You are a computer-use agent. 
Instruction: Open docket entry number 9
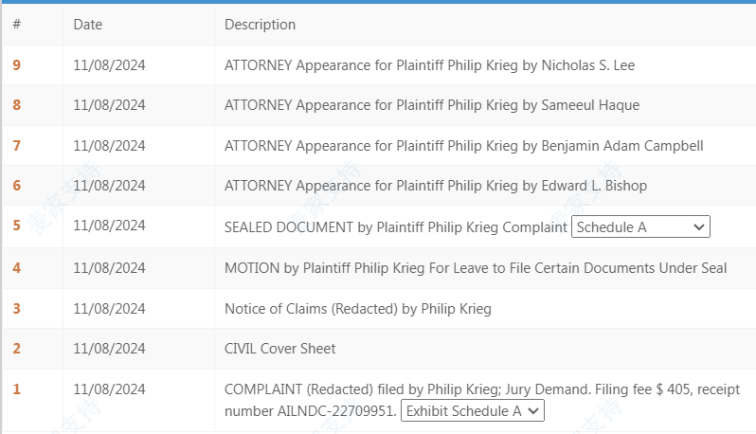tap(17, 65)
